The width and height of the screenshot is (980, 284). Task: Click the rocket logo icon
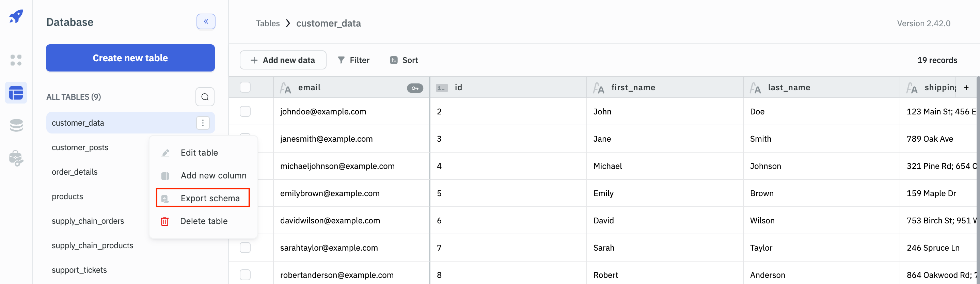(x=16, y=16)
